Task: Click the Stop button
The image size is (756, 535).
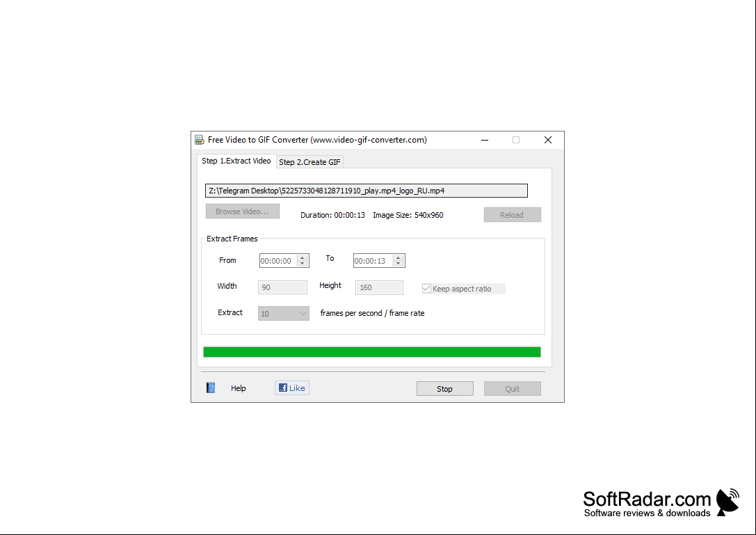Action: [x=444, y=389]
